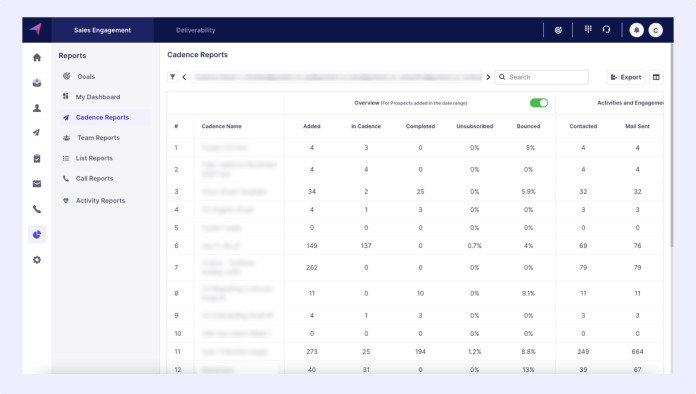Open Call Reports from the sidebar

pyautogui.click(x=95, y=178)
